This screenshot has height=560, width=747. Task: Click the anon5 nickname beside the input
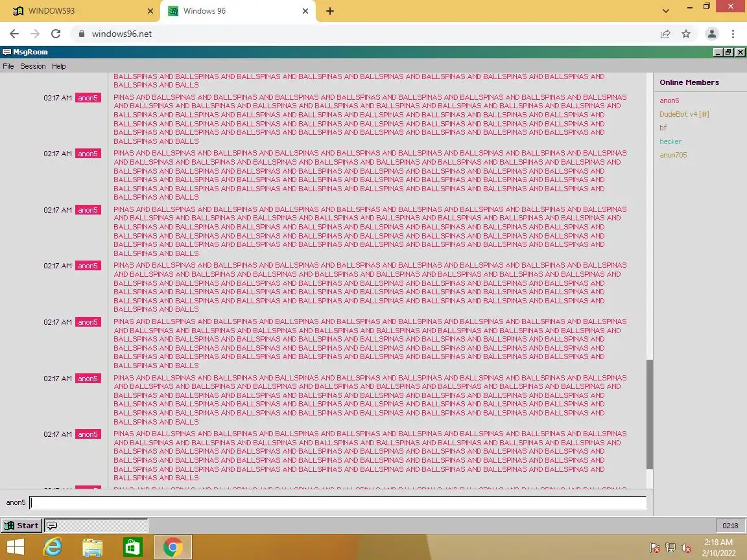tap(16, 502)
